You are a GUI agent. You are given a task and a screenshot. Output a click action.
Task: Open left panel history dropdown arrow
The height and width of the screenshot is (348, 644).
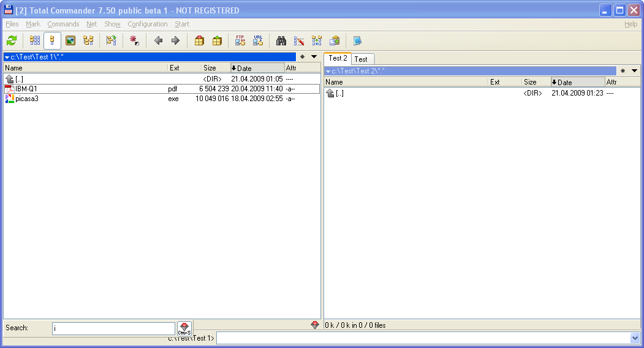pos(314,57)
